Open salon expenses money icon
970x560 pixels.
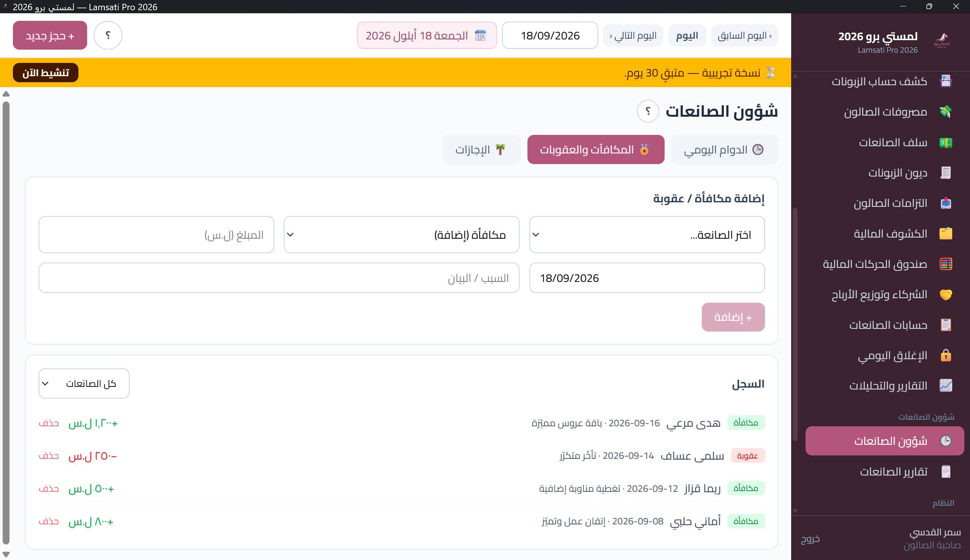pos(945,112)
